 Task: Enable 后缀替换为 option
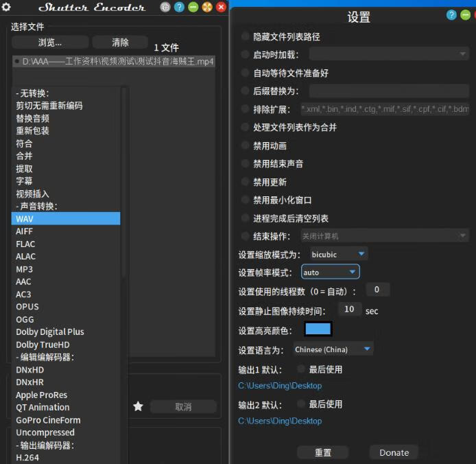(245, 91)
